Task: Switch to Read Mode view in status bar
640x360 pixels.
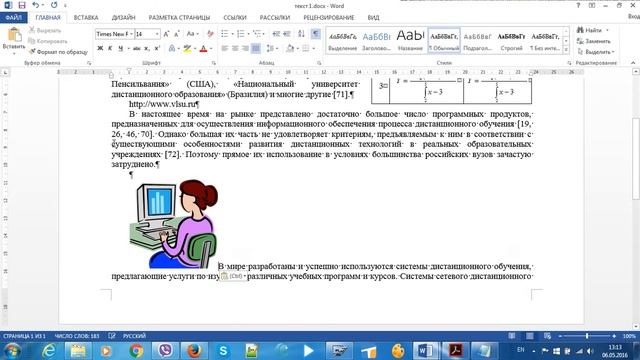Action: click(x=511, y=336)
